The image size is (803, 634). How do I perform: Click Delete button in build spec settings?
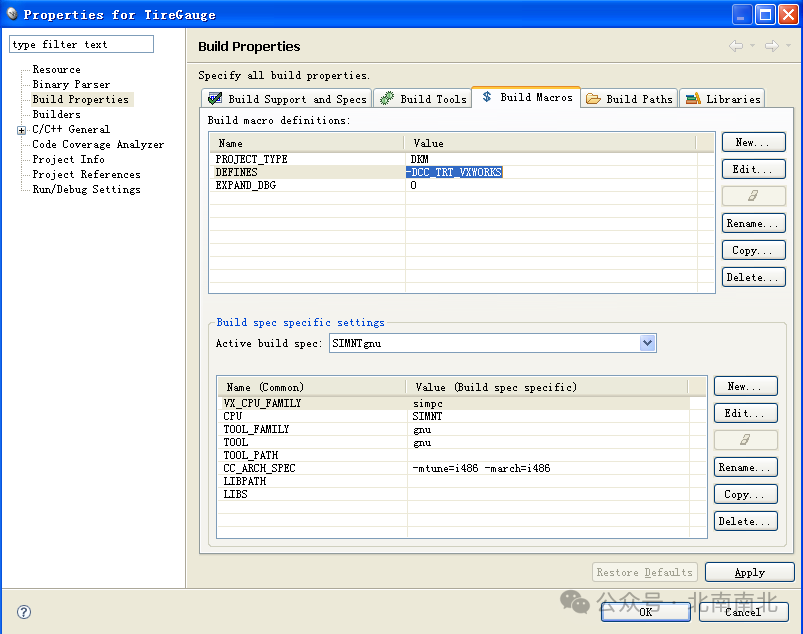pyautogui.click(x=746, y=521)
